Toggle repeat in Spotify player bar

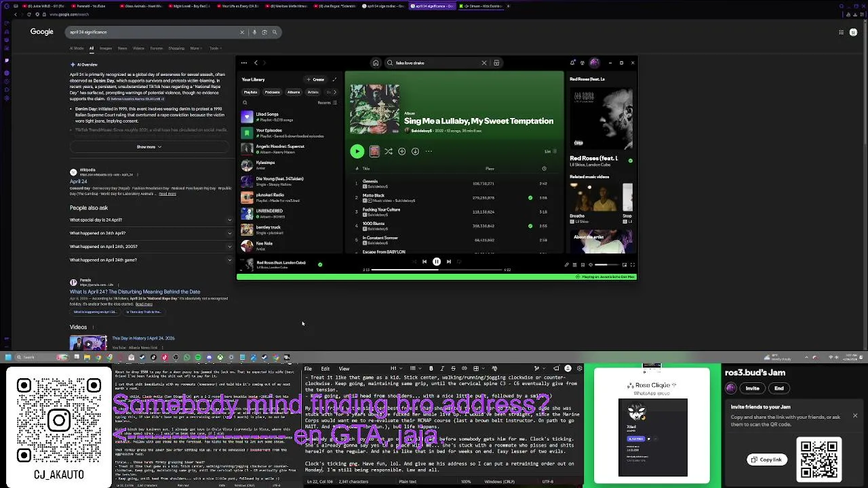pyautogui.click(x=460, y=262)
